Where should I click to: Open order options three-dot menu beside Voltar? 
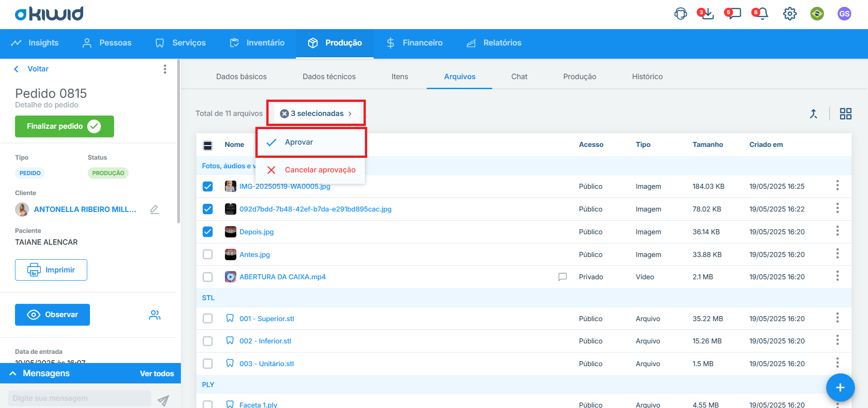165,69
